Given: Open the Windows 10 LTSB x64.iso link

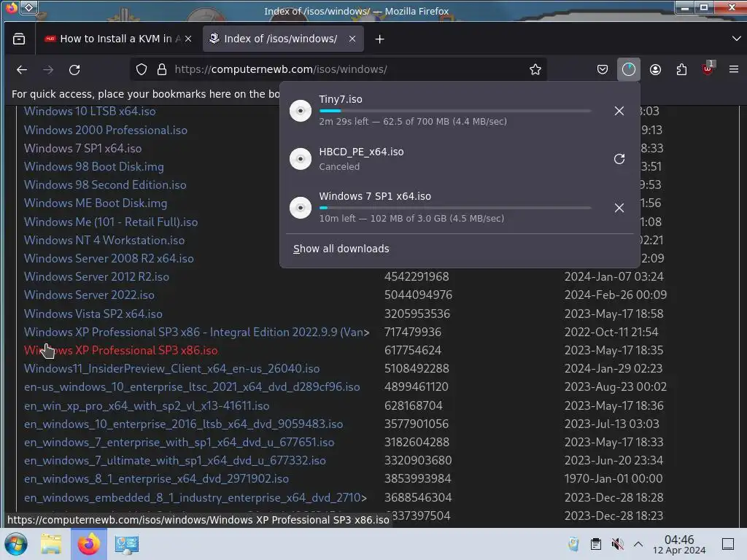Looking at the screenshot, I should click(90, 111).
